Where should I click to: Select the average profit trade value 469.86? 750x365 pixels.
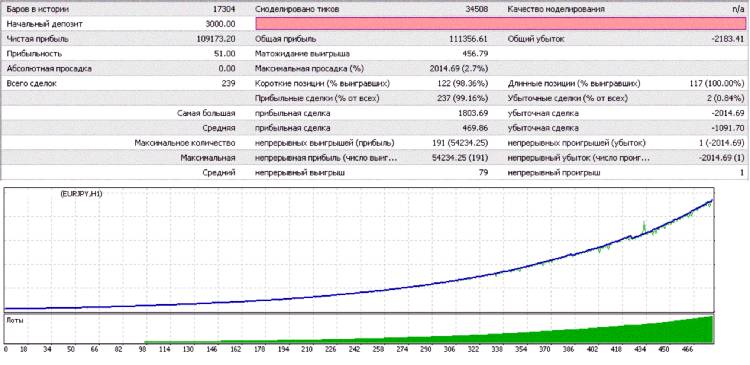(475, 128)
